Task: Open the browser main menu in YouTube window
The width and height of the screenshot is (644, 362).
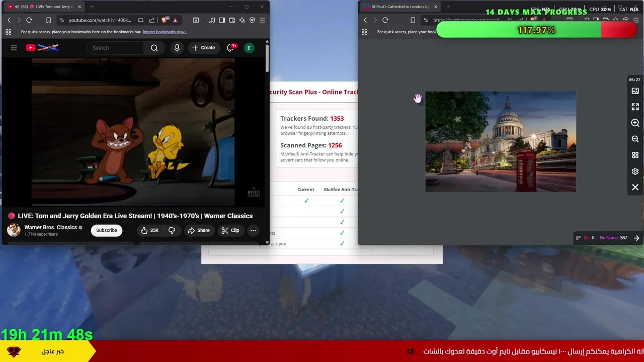Action: [x=262, y=20]
